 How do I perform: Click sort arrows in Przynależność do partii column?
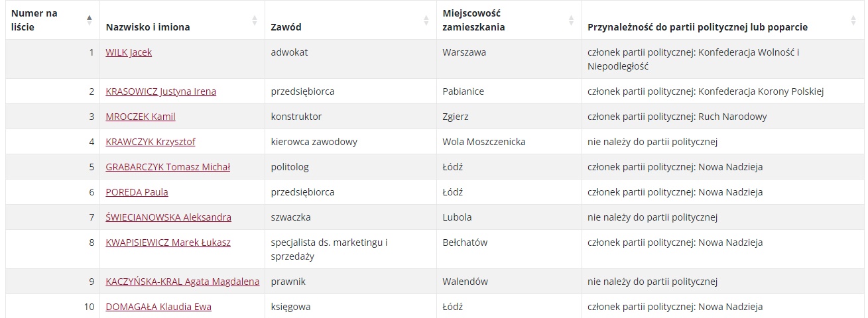coord(853,21)
